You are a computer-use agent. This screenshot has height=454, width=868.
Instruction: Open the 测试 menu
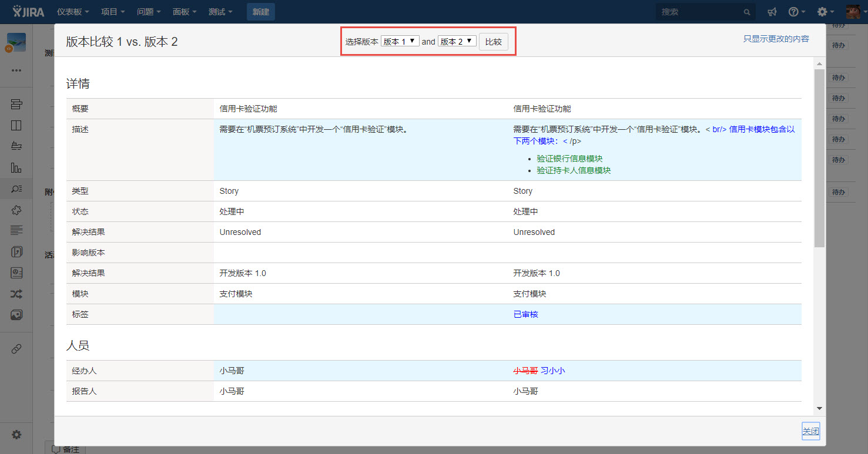click(220, 12)
